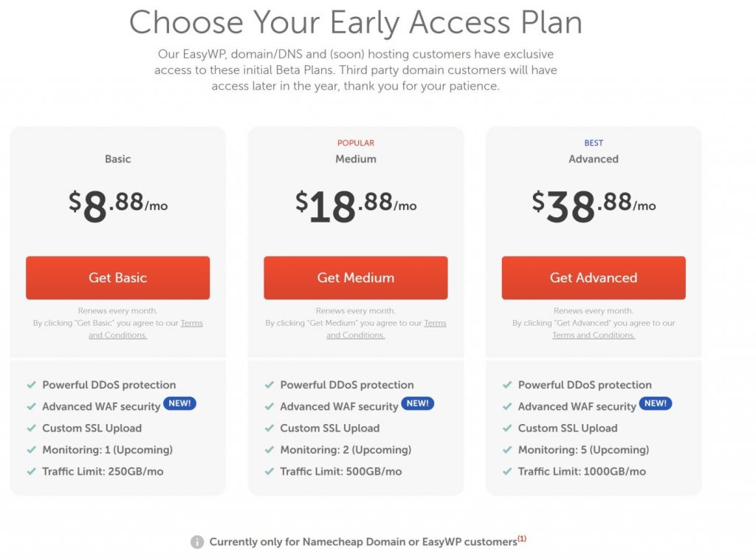
Task: Open Terms and Conditions under Advanced plan
Action: click(594, 335)
